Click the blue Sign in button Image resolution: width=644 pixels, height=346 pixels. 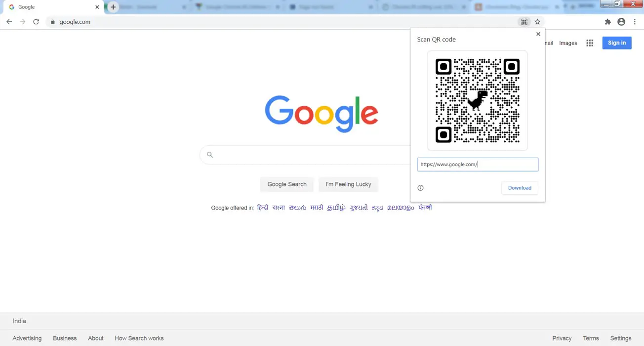[617, 43]
